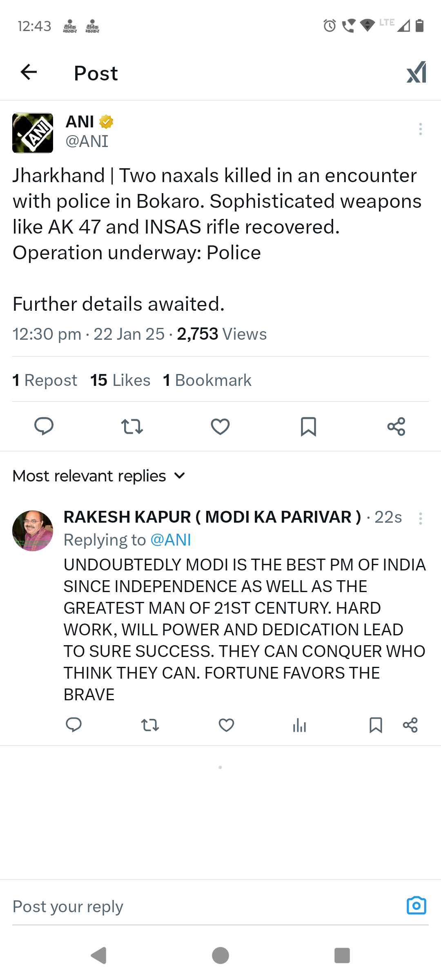The image size is (441, 980).
Task: Bookmark the ANI post
Action: (x=308, y=426)
